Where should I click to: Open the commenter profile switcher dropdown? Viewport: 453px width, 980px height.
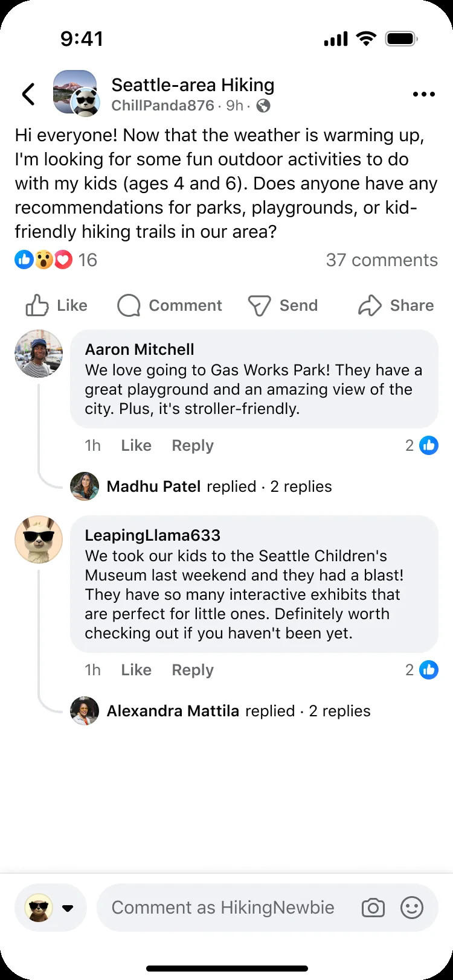coord(51,908)
